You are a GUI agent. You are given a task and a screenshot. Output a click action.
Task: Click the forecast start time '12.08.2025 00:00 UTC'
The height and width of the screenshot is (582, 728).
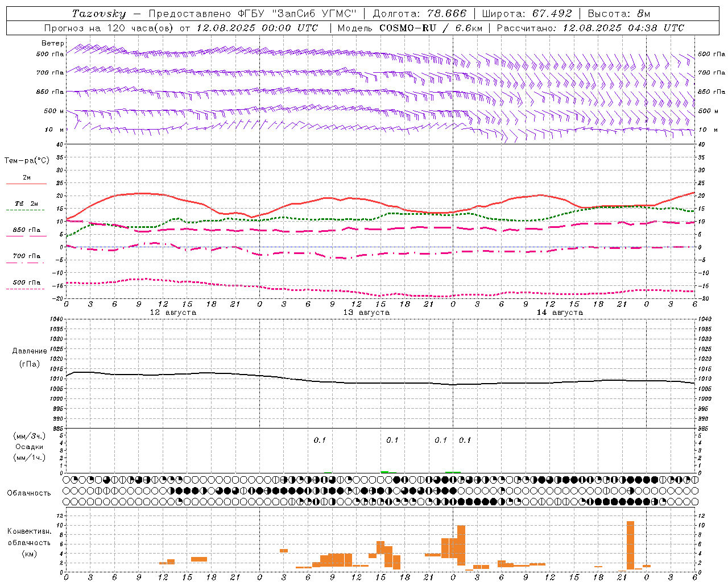click(x=258, y=28)
